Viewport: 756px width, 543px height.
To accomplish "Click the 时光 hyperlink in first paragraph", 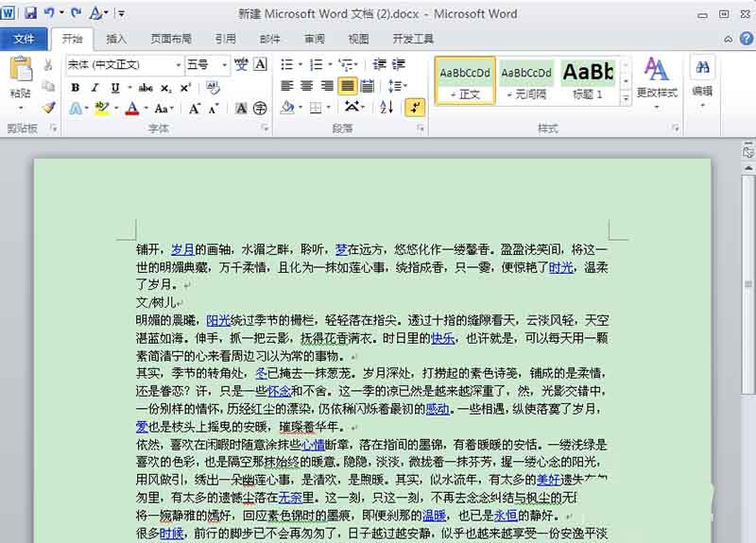I will pos(560,267).
